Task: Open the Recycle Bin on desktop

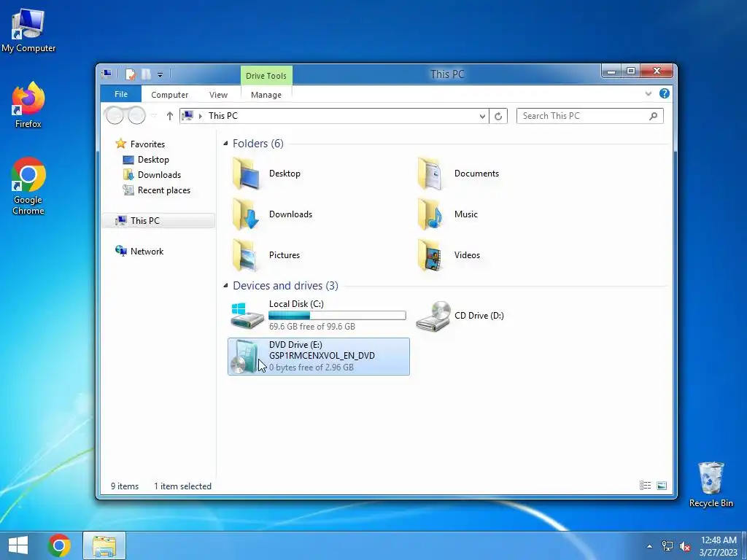Action: coord(711,484)
